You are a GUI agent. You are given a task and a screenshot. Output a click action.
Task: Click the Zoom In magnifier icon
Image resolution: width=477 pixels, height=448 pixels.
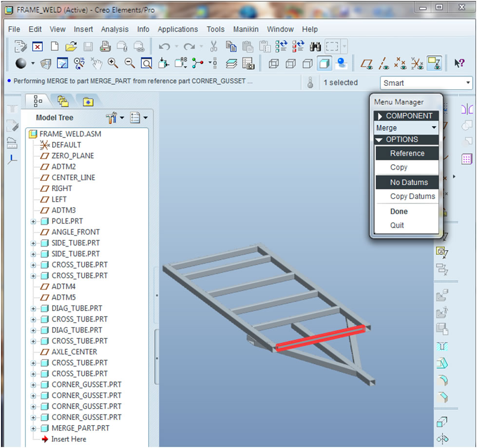tap(113, 63)
